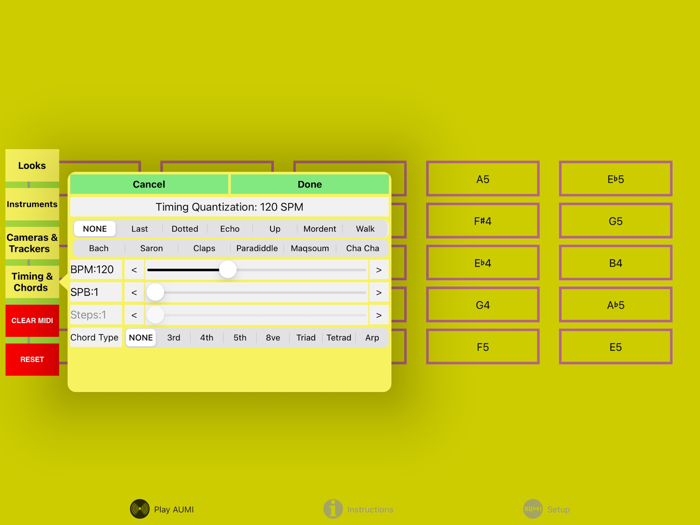Open the Instructions info icon

[x=333, y=509]
